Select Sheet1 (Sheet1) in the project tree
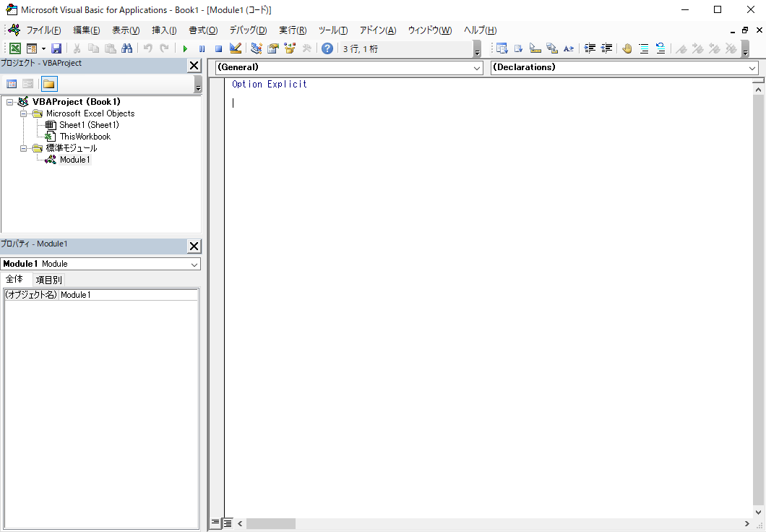Image resolution: width=766 pixels, height=532 pixels. coord(89,125)
